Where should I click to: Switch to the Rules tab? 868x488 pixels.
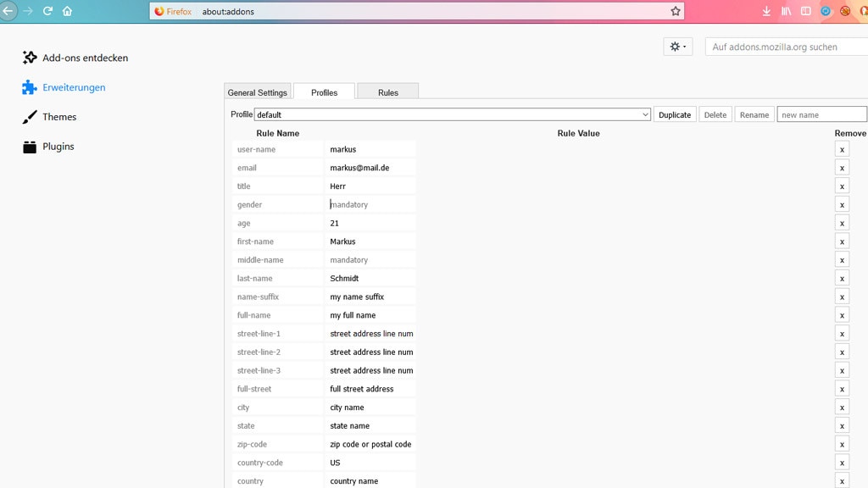pos(388,92)
